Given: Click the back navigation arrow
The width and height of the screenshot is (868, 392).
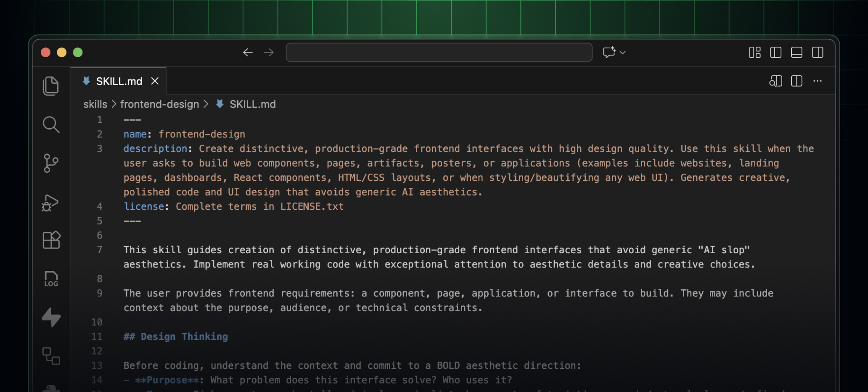Looking at the screenshot, I should pyautogui.click(x=248, y=52).
